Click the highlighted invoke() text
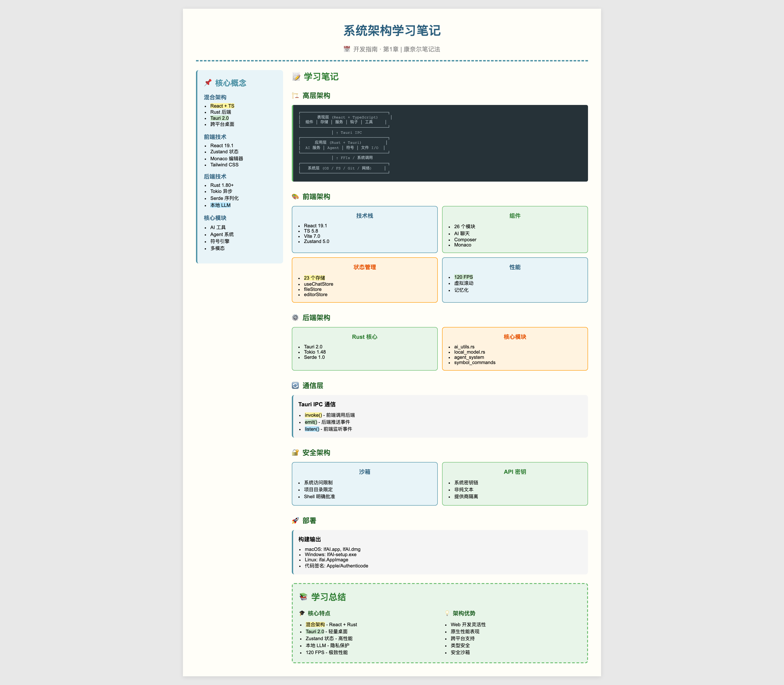784x685 pixels. click(x=313, y=415)
